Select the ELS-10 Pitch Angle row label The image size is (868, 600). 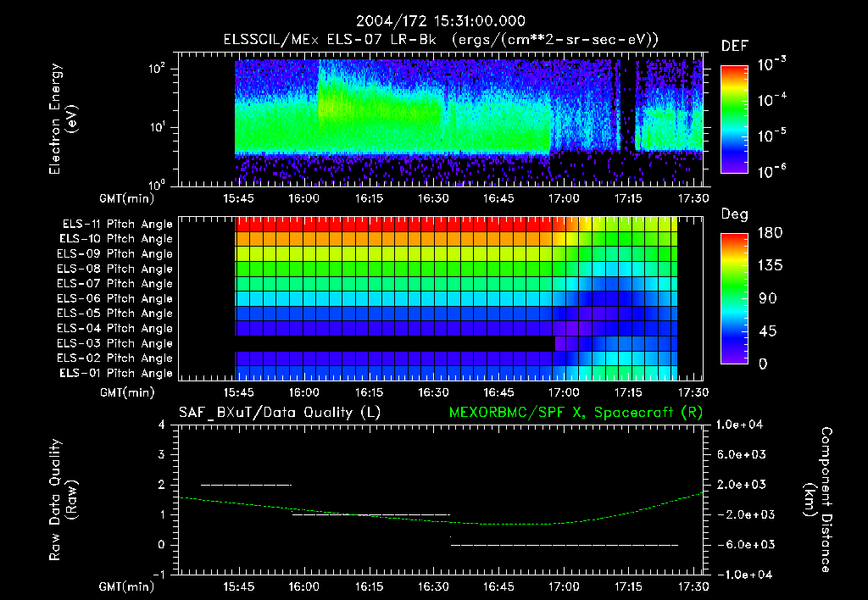115,239
